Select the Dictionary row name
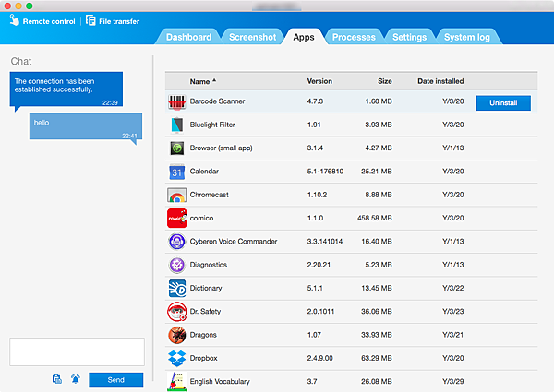The image size is (554, 392). 206,288
